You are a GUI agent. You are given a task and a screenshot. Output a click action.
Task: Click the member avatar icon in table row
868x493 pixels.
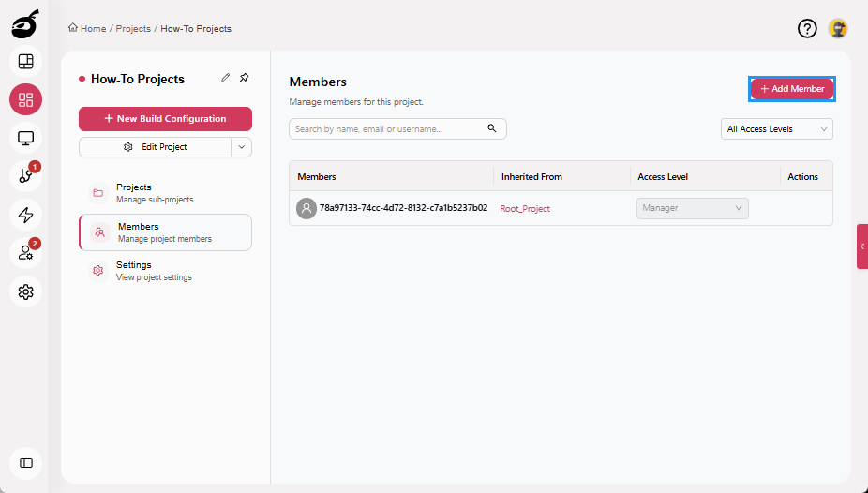307,209
